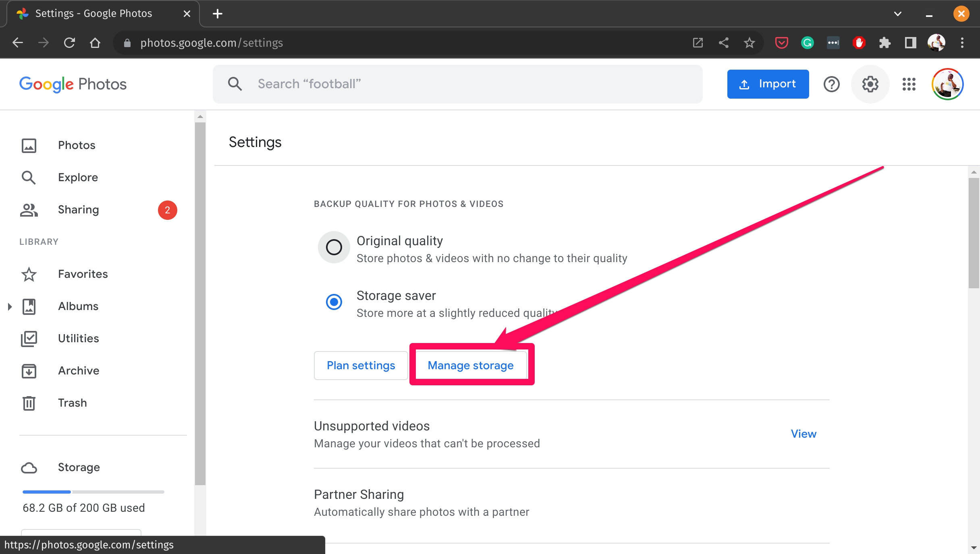Click the browser home icon
Image resolution: width=980 pixels, height=554 pixels.
(95, 43)
